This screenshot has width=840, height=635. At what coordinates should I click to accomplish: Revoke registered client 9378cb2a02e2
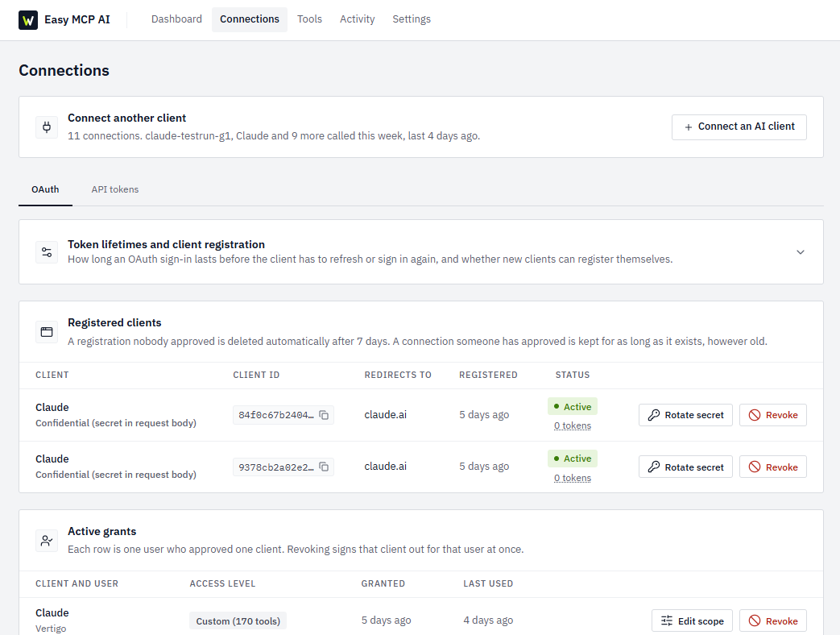pos(772,467)
